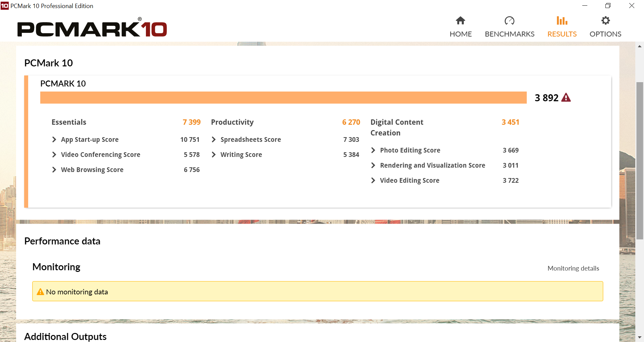
Task: Click the PCMark app icon in title bar
Action: (5, 6)
